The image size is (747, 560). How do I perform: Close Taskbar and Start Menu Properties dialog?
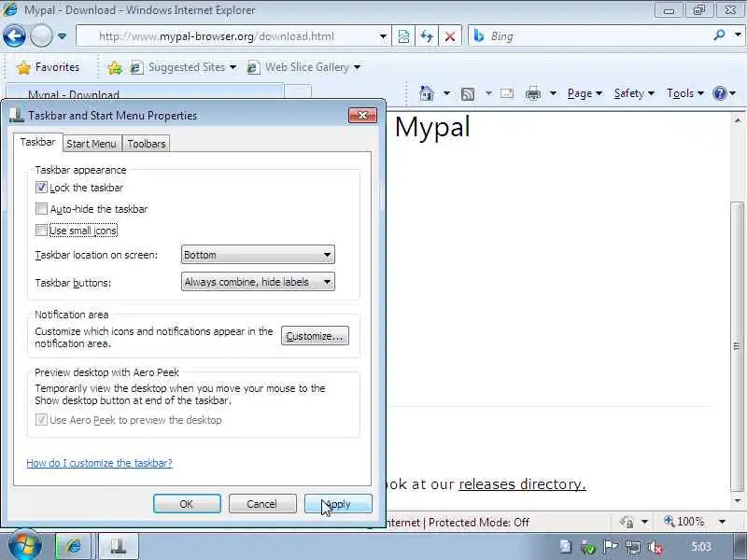tap(362, 115)
